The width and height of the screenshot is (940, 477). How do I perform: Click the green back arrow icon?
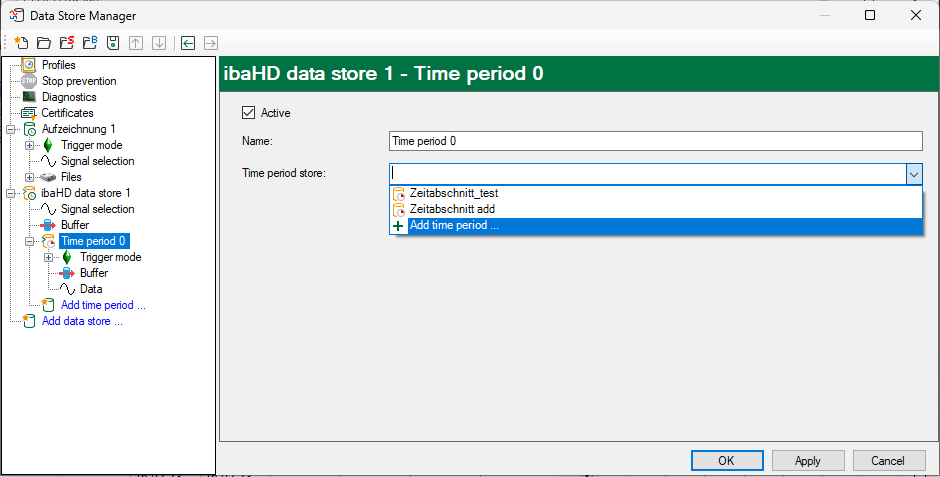pyautogui.click(x=187, y=43)
